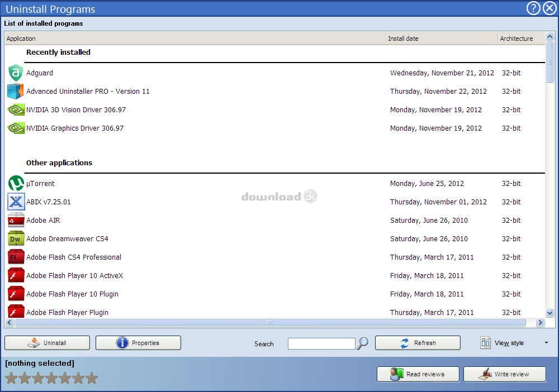The height and width of the screenshot is (392, 559).
Task: Click the Recently installed group header
Action: pyautogui.click(x=58, y=52)
